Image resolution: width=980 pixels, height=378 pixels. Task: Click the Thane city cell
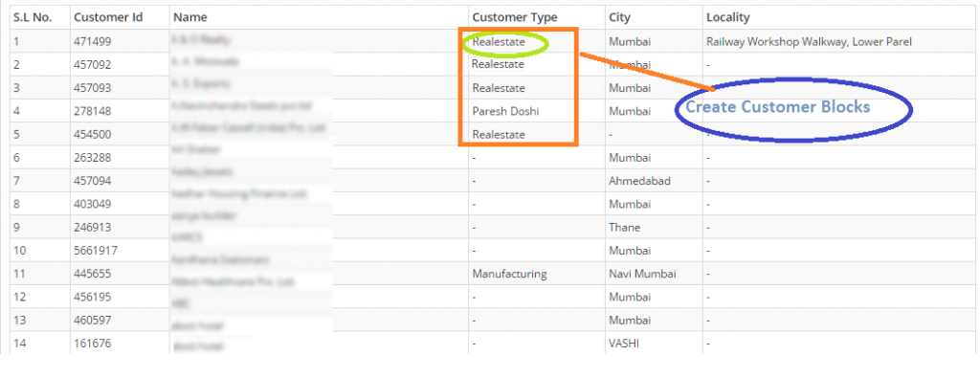624,228
